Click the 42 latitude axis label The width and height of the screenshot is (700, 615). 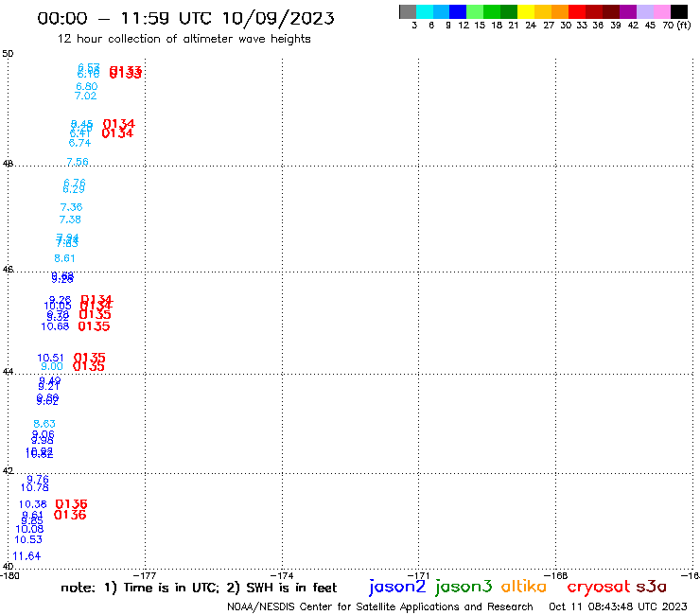[x=8, y=471]
